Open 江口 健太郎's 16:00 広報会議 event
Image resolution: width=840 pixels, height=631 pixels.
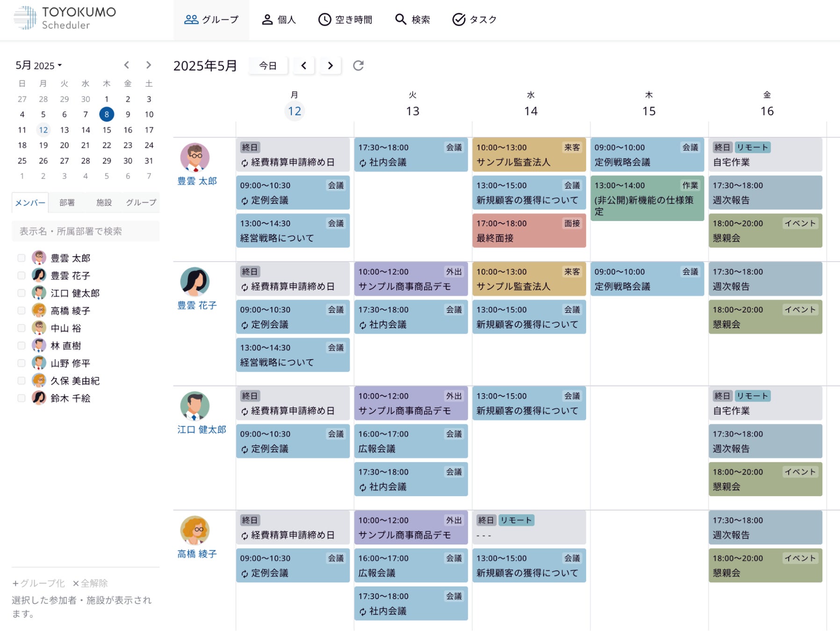click(x=411, y=441)
